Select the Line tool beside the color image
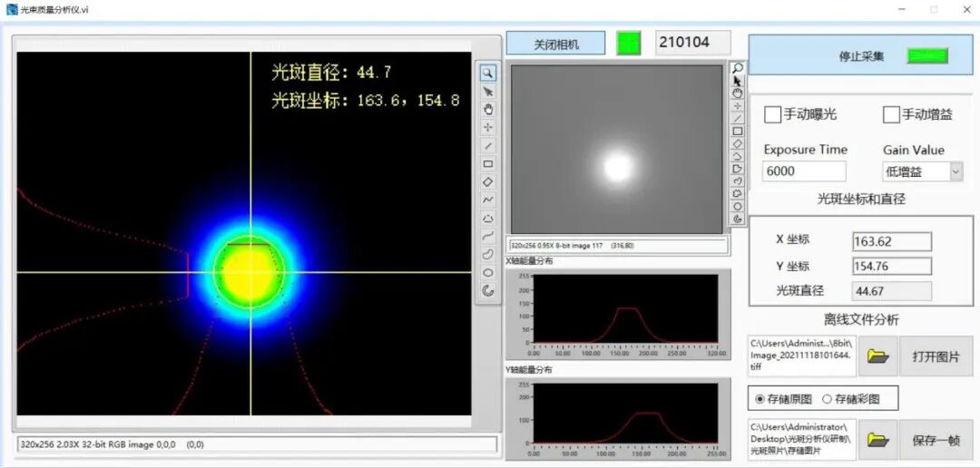This screenshot has height=468, width=980. 488,146
